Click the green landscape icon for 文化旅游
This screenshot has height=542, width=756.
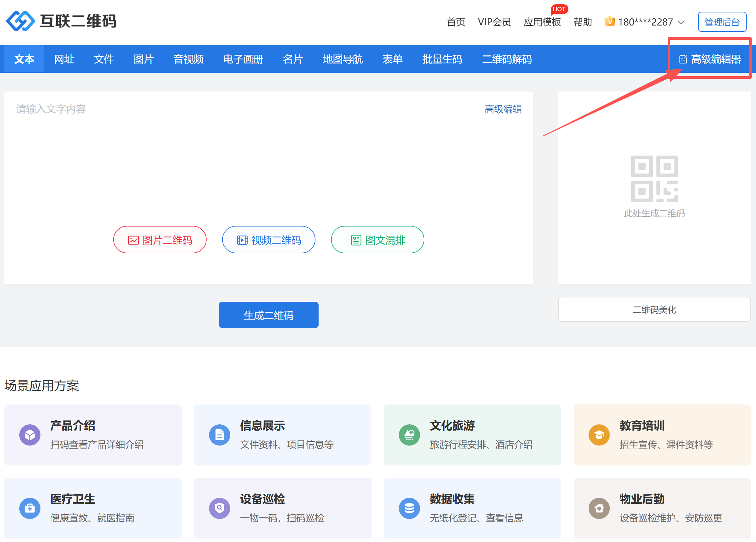click(409, 435)
